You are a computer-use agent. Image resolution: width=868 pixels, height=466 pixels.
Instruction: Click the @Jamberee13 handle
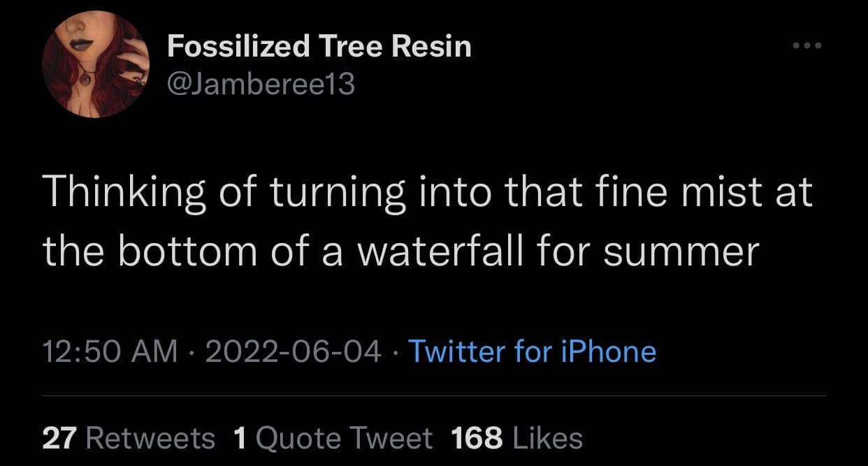pos(261,85)
